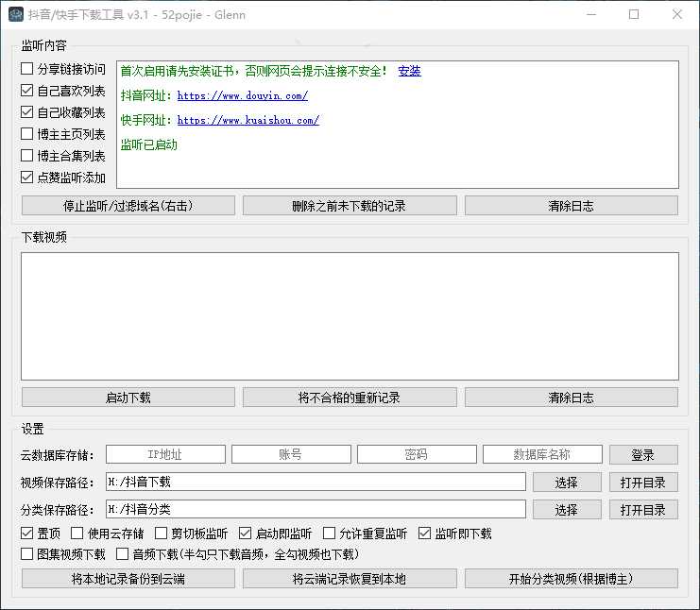Uncheck the 置顶 checkbox

coord(27,534)
